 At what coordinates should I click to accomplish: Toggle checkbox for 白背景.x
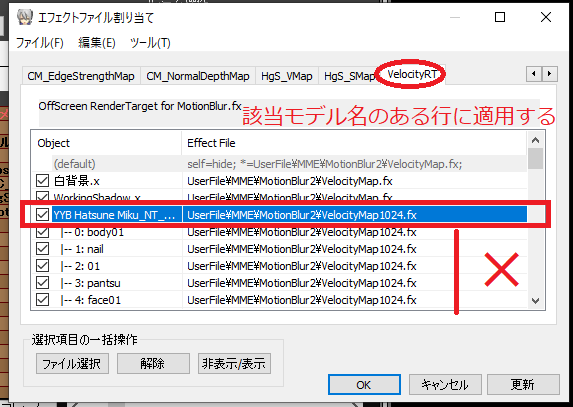[42, 180]
